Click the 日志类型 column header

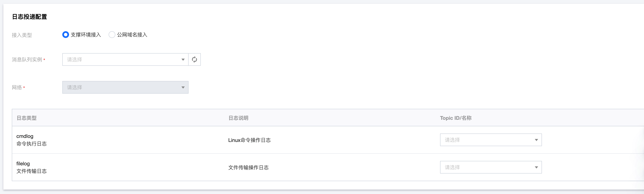[27, 118]
